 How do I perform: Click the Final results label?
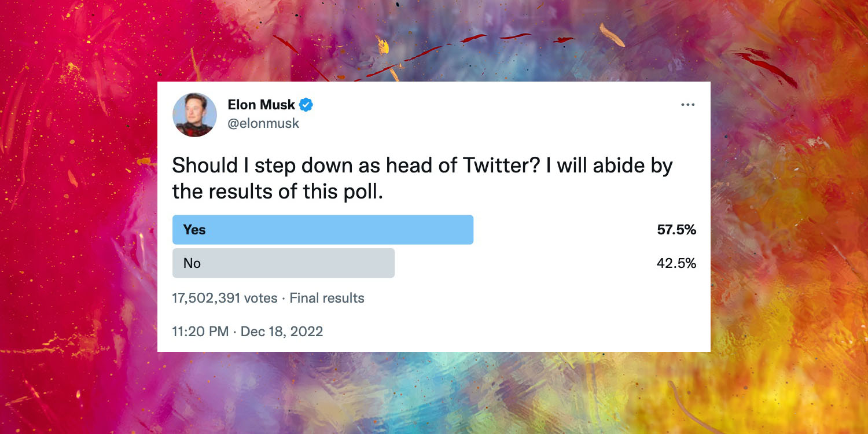tap(327, 298)
